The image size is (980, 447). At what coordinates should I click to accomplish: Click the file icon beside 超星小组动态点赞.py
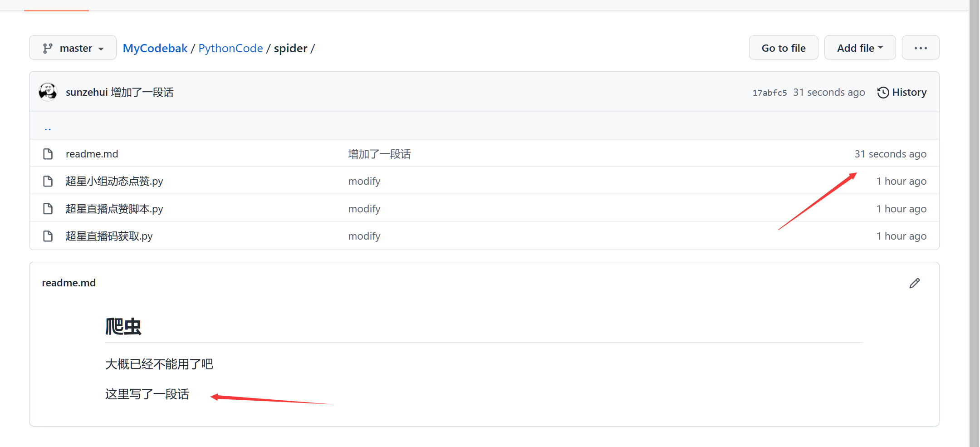48,181
